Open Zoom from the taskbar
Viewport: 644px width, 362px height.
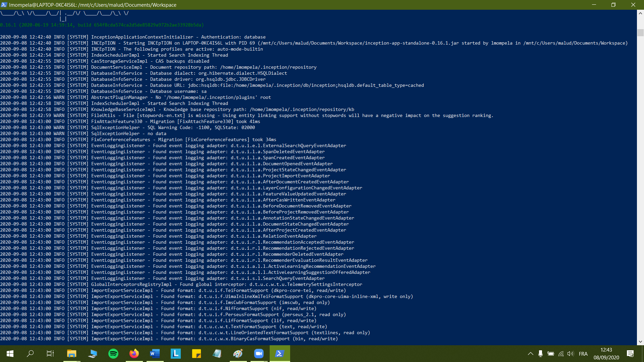(x=259, y=354)
